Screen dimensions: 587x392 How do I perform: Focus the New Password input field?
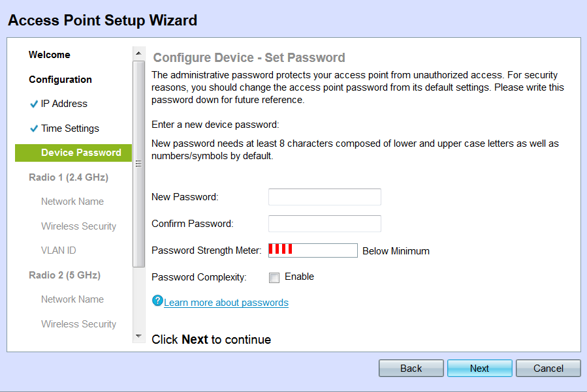point(325,197)
